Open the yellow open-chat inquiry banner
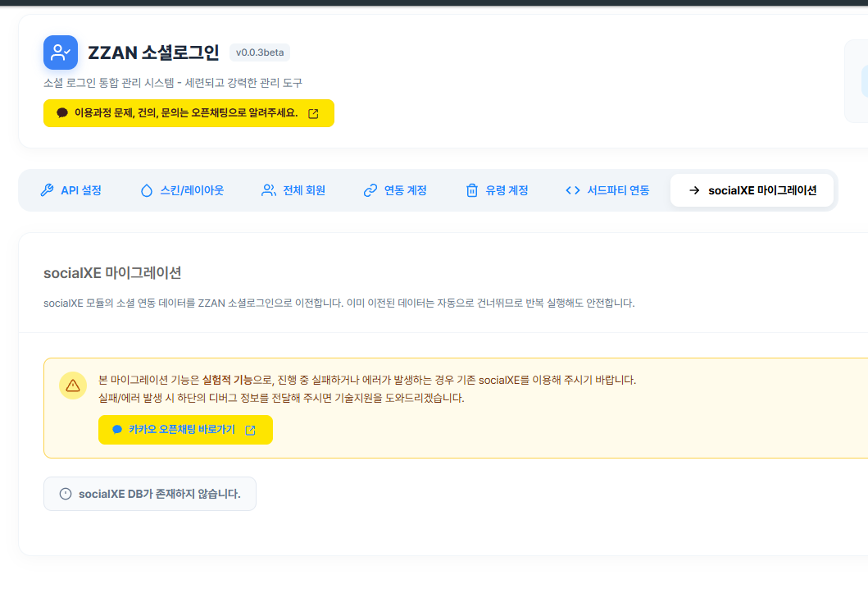Image resolution: width=868 pixels, height=616 pixels. [x=189, y=113]
